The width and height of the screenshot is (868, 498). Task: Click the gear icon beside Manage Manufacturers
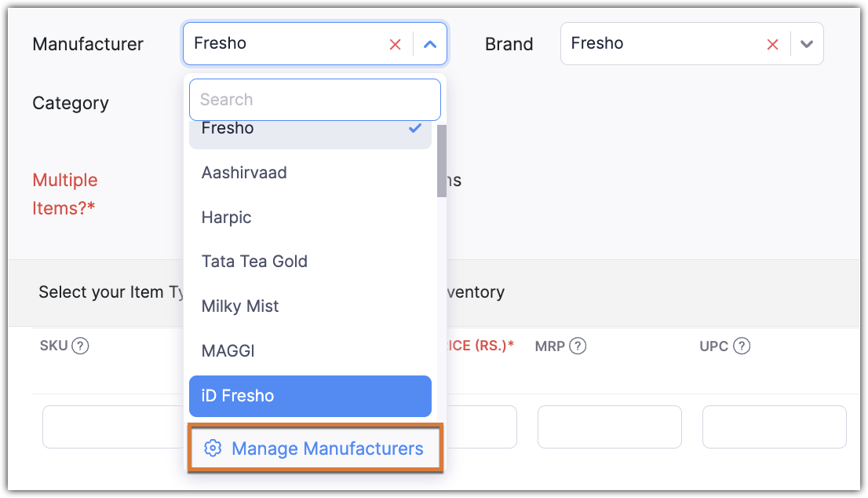click(x=212, y=449)
